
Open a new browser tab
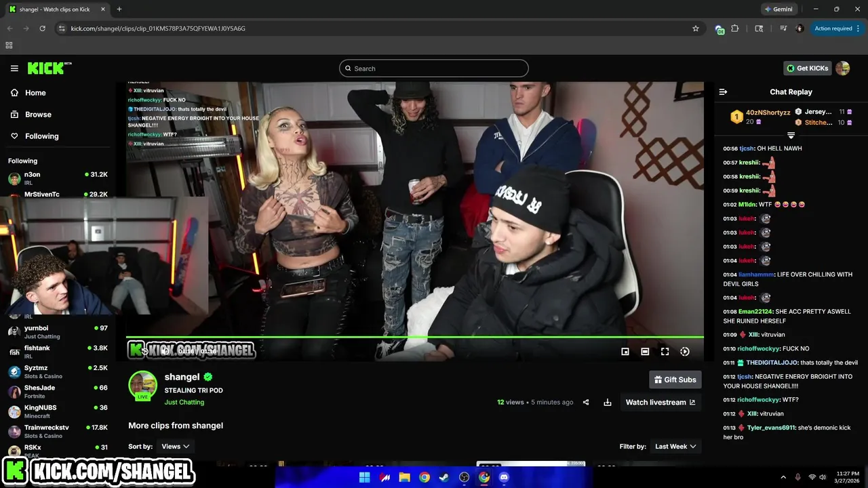119,9
